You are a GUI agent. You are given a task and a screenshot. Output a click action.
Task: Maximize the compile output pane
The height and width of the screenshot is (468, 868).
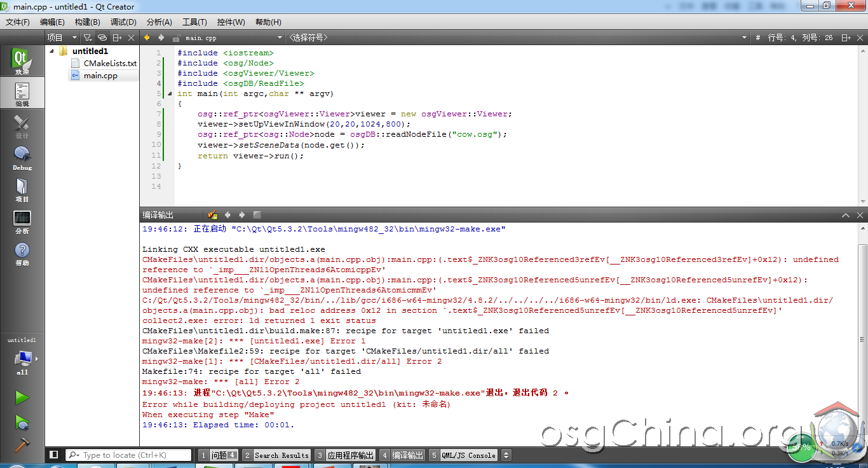click(846, 216)
